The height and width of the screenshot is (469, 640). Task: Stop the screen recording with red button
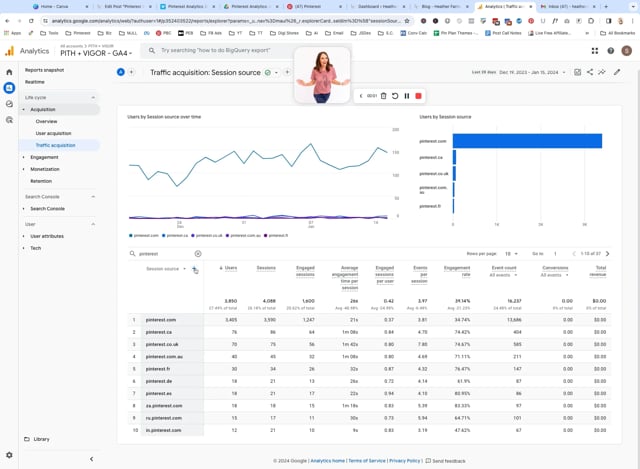(x=418, y=96)
